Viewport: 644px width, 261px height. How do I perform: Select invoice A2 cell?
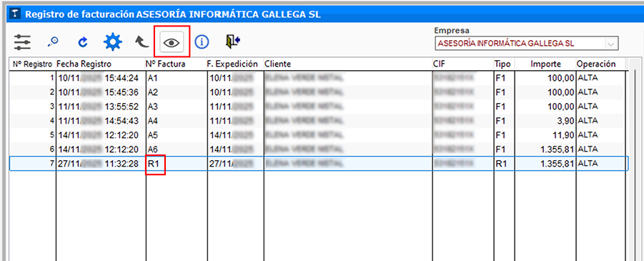point(177,92)
